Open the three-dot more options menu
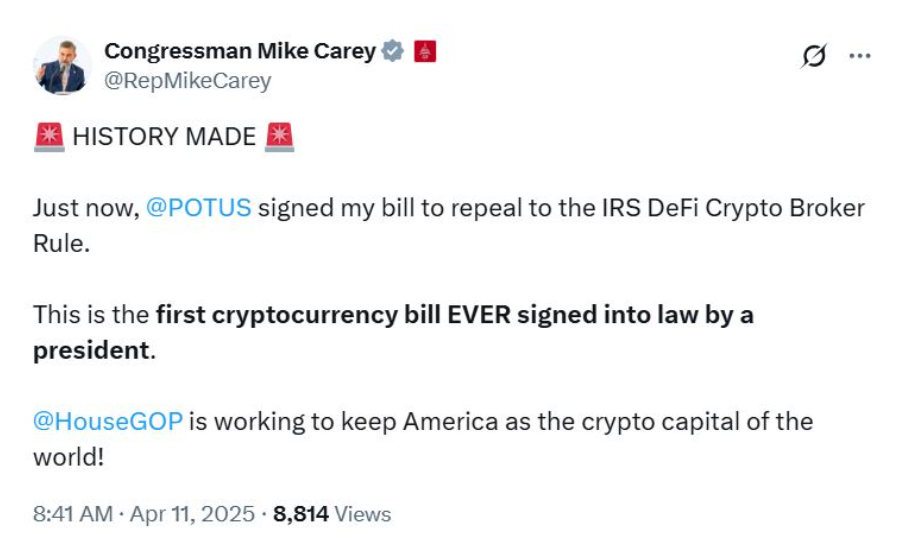The width and height of the screenshot is (923, 538). (x=859, y=56)
